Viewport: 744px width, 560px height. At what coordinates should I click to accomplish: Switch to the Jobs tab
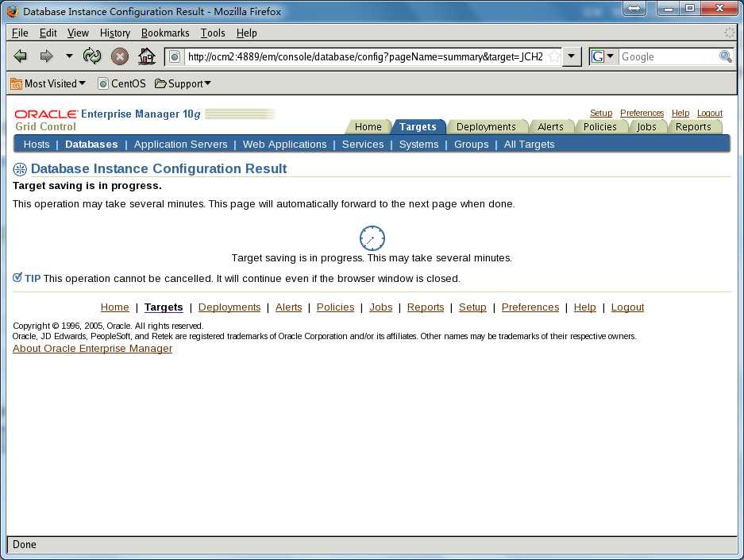pos(646,127)
